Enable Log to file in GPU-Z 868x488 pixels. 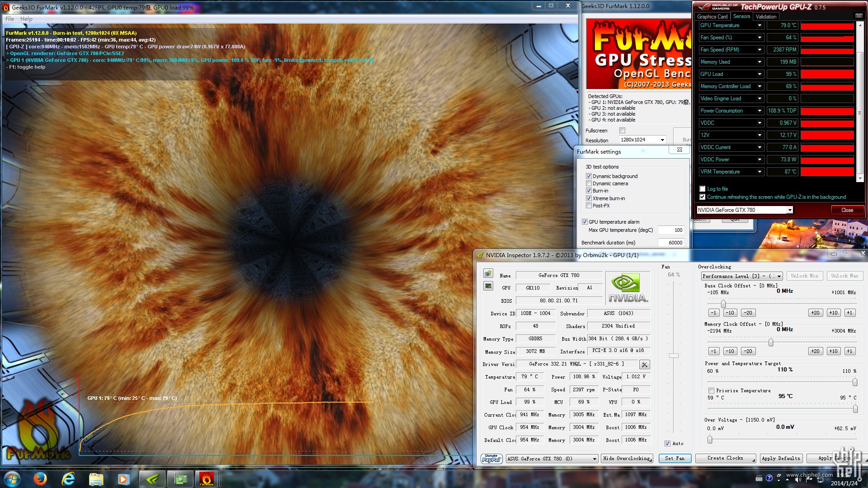point(702,189)
